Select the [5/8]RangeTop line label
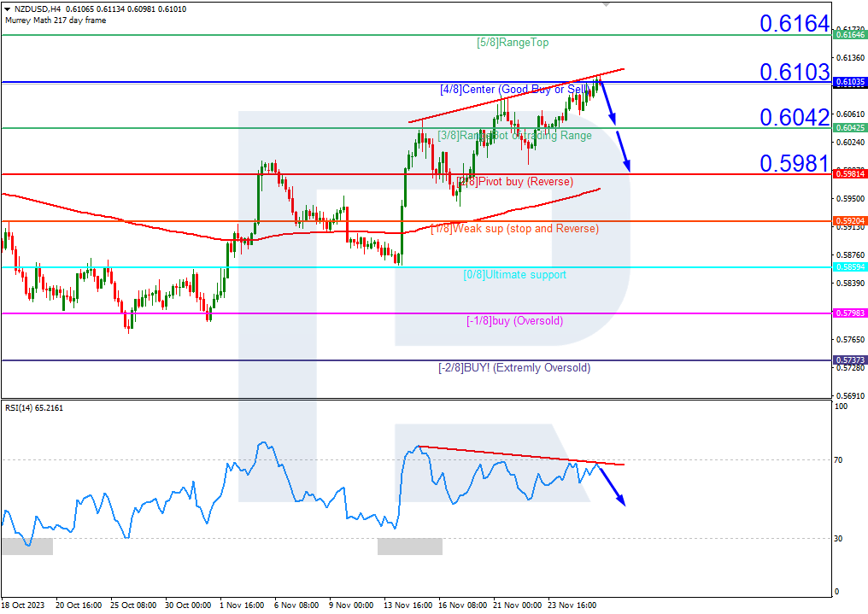This screenshot has width=868, height=614. (513, 43)
